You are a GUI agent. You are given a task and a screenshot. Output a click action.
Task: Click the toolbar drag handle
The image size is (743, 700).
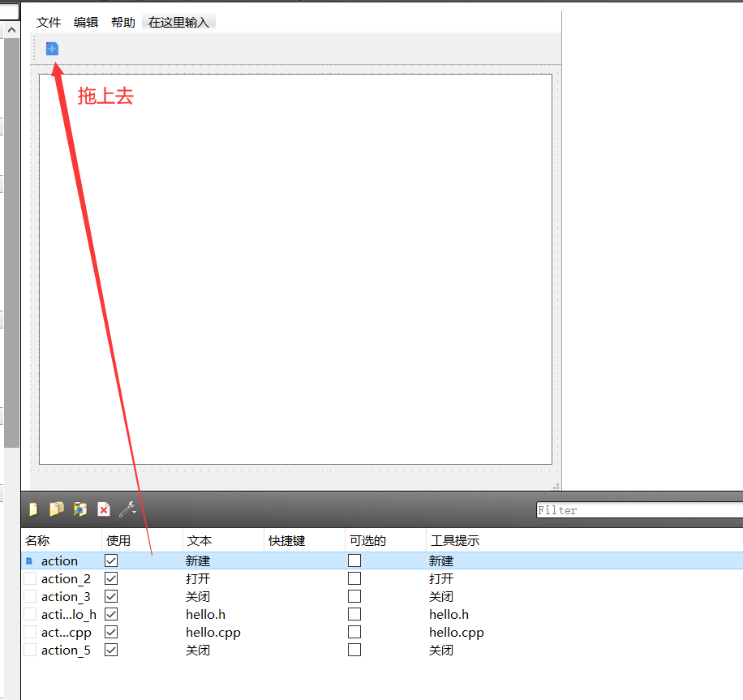[x=34, y=49]
